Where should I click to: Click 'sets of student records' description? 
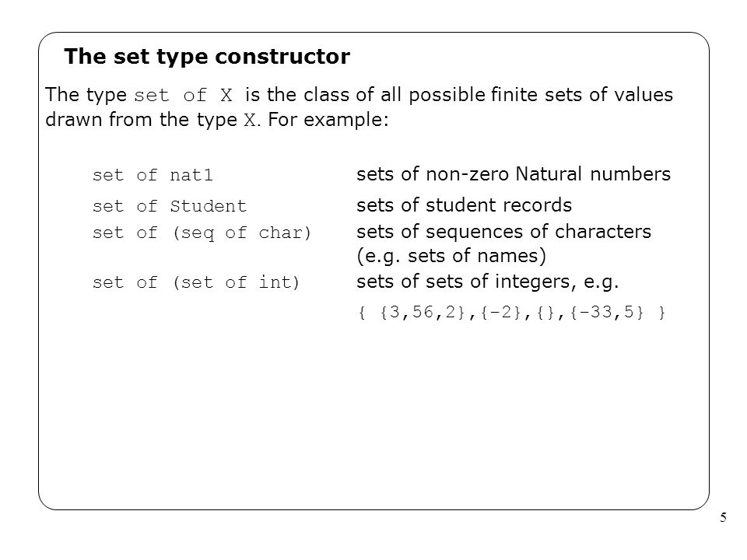(x=464, y=205)
